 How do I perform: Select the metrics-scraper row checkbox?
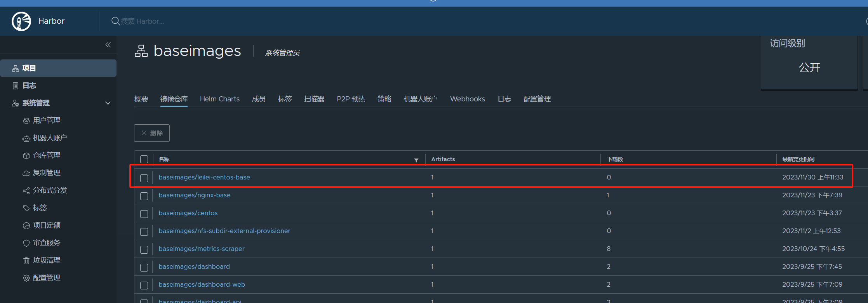(x=144, y=249)
